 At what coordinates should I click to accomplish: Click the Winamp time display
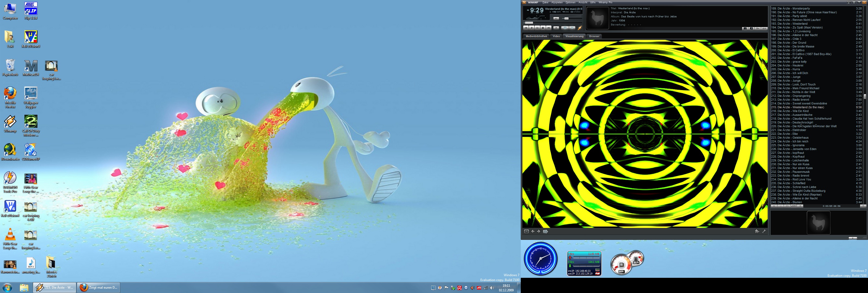(535, 11)
